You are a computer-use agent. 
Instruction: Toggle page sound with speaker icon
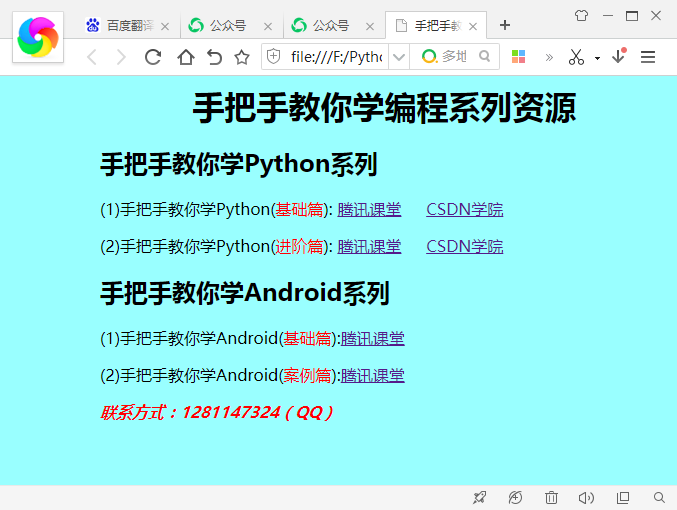[586, 498]
